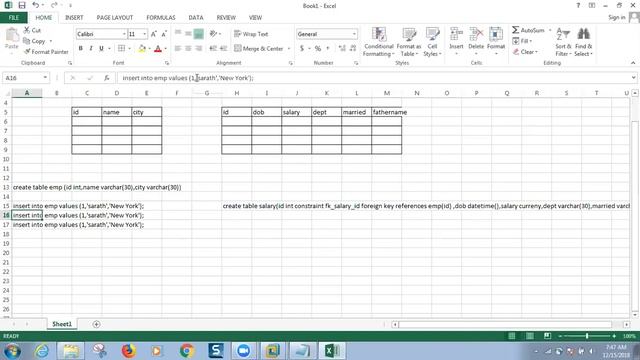Open text orientation options
Viewport: 640px width, 360px height.
(x=215, y=34)
